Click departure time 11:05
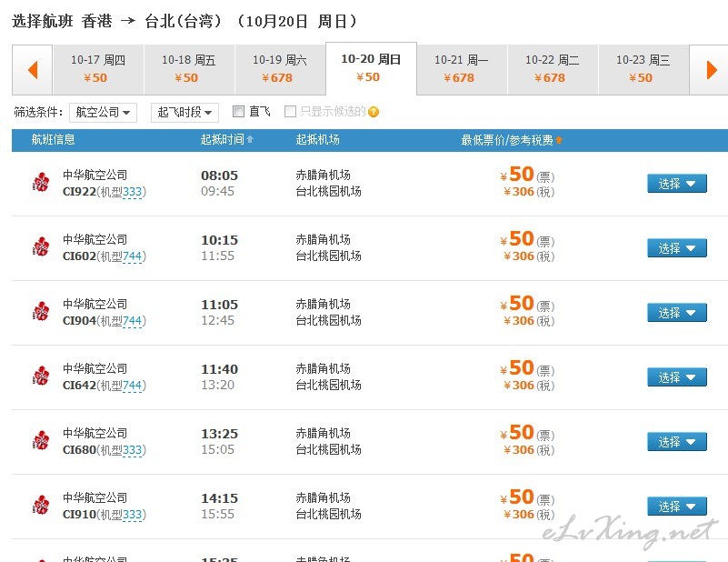The image size is (728, 562). (x=219, y=305)
